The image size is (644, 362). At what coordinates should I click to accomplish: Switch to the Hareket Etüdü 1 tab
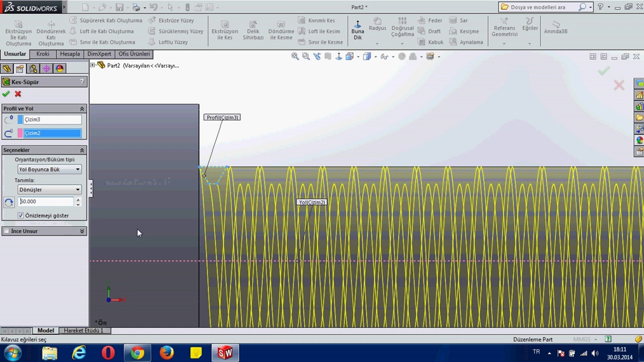pos(84,330)
